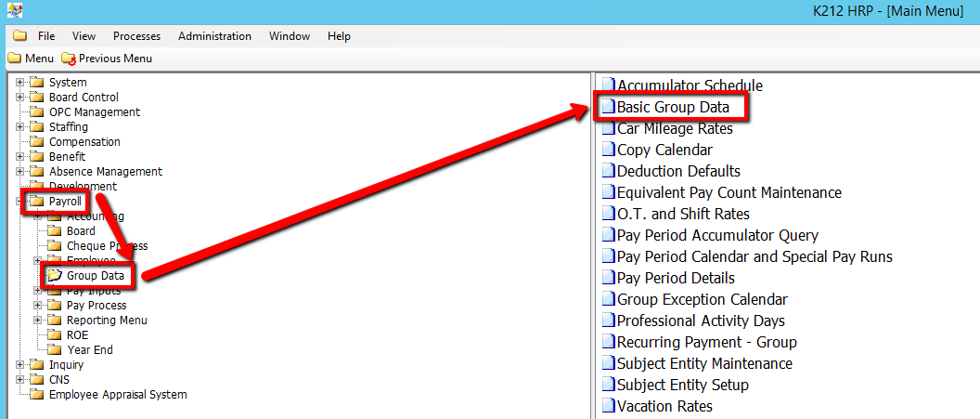Open the Processes menu

pos(136,36)
